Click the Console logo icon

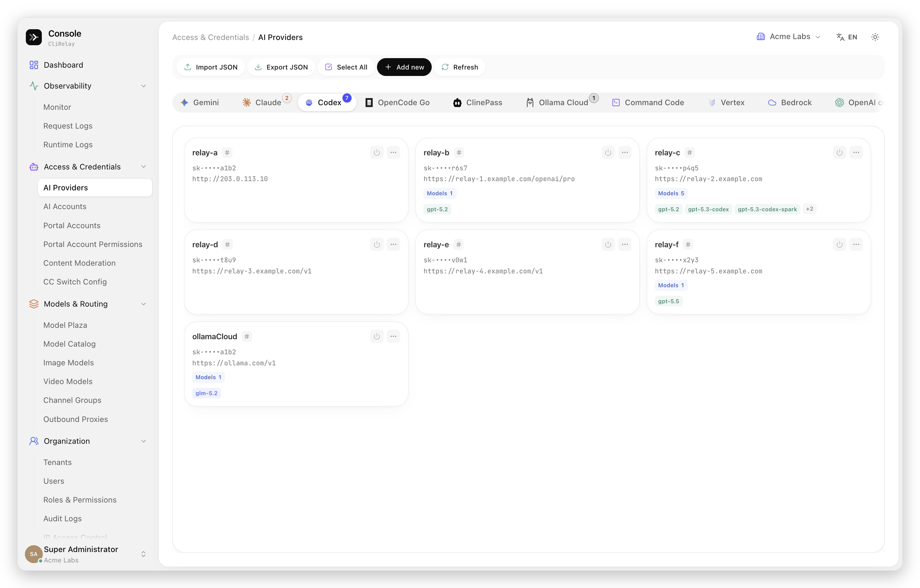click(34, 37)
